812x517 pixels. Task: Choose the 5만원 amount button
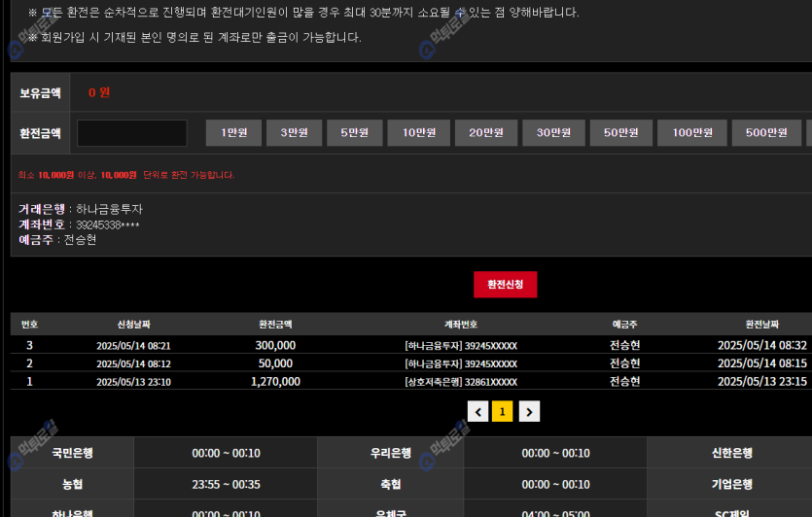tap(354, 133)
